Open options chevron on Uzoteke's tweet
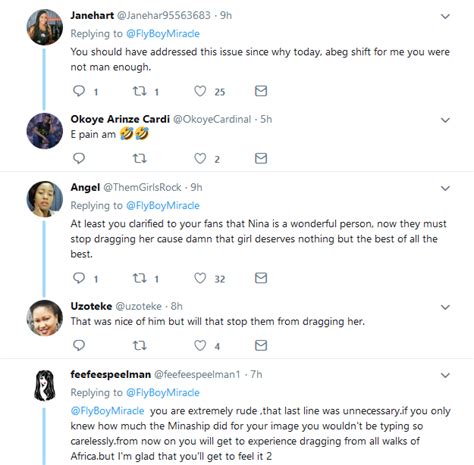Viewport: 474px width, 465px height. coord(445,307)
